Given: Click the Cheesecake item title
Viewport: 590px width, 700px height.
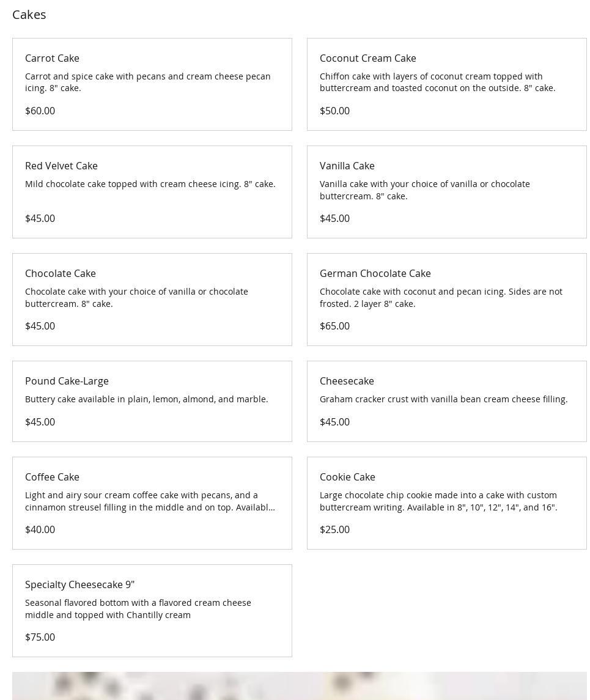Looking at the screenshot, I should [347, 381].
